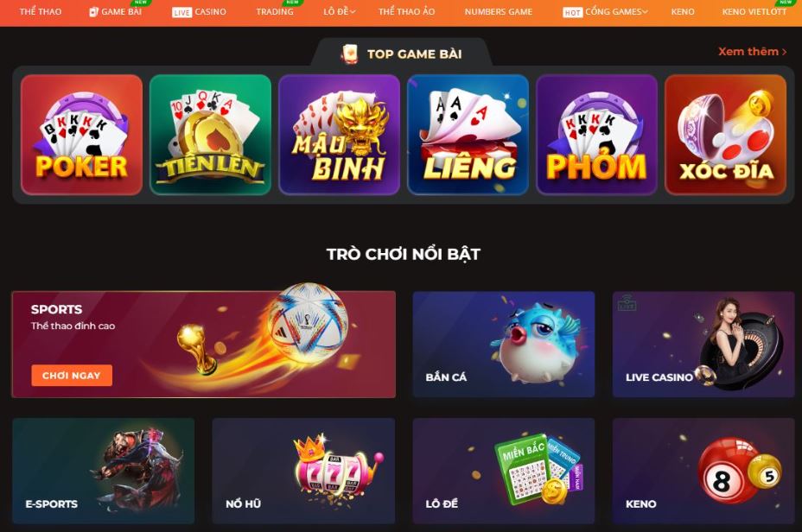Go to the Thể Thao menu item
This screenshot has width=802, height=532.
coord(41,11)
